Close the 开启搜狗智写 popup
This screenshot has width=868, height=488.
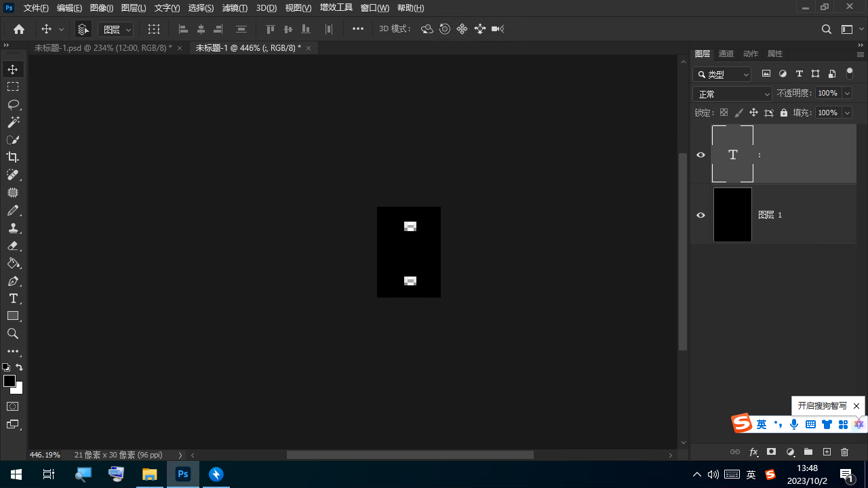[856, 406]
